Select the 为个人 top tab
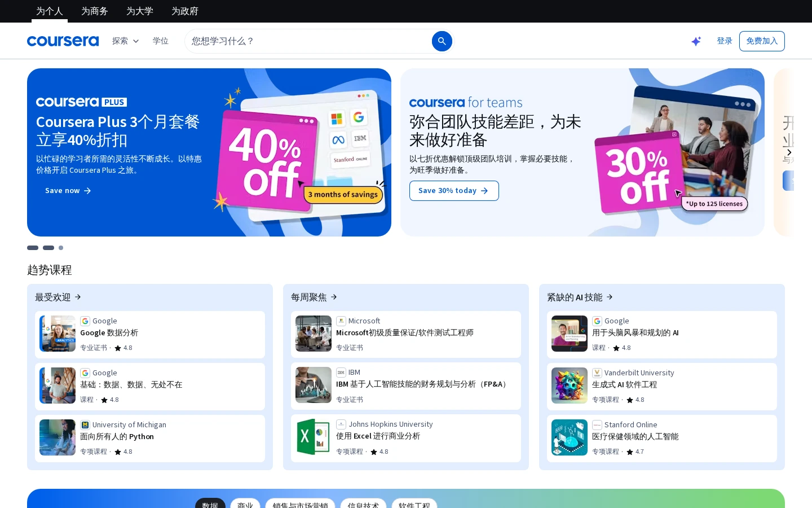812x508 pixels. coord(50,11)
